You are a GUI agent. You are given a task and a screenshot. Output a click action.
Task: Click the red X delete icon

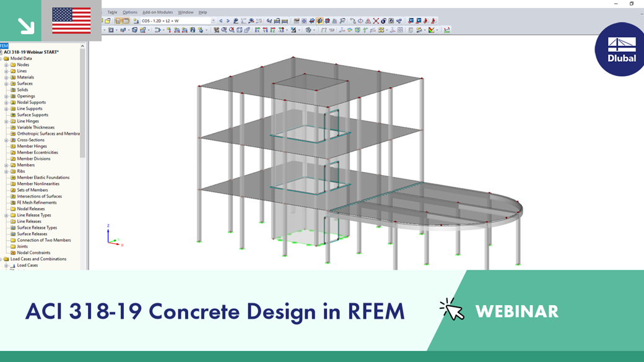(376, 21)
